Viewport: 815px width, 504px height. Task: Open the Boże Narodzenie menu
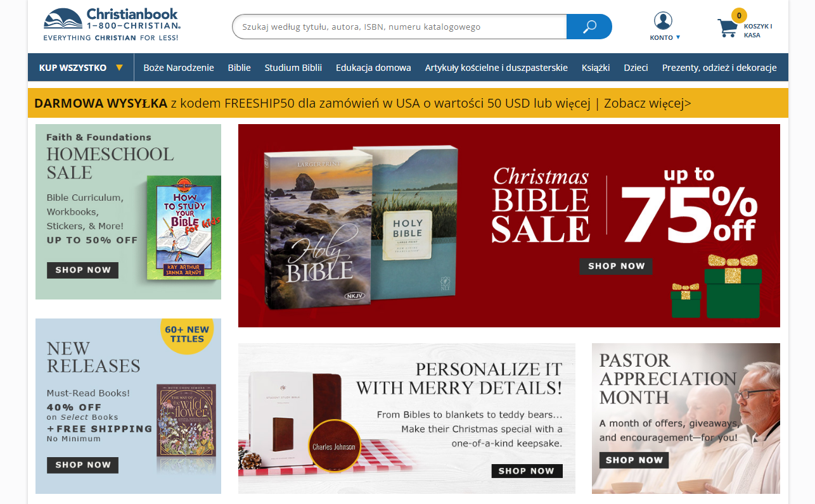(179, 68)
